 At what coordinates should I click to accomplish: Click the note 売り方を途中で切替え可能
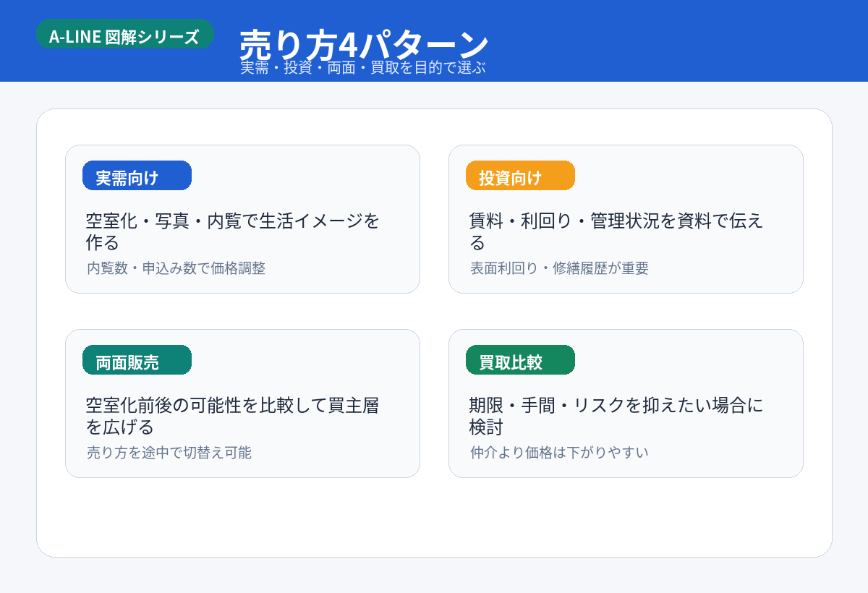pos(169,453)
